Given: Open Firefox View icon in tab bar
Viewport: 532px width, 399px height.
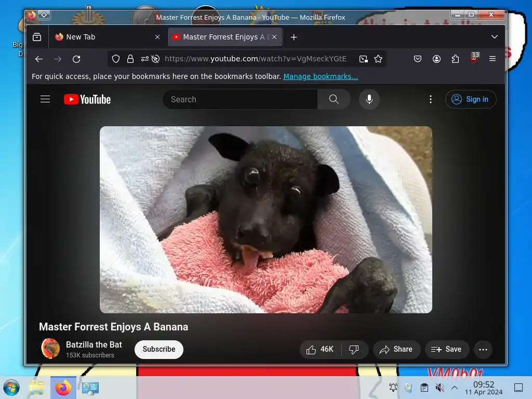Looking at the screenshot, I should point(37,37).
